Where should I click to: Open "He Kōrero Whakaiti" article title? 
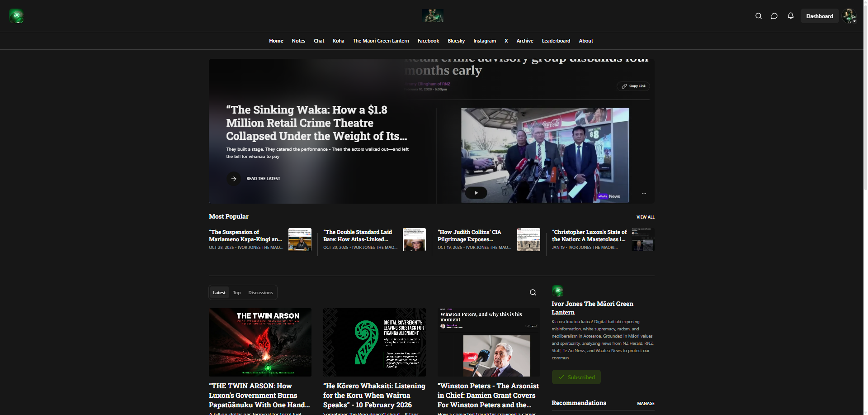(374, 396)
